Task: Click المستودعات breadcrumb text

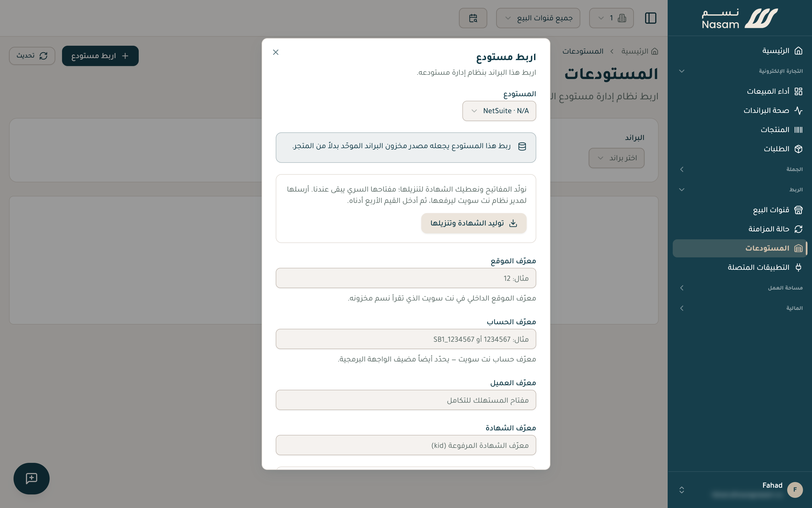Action: (x=583, y=51)
